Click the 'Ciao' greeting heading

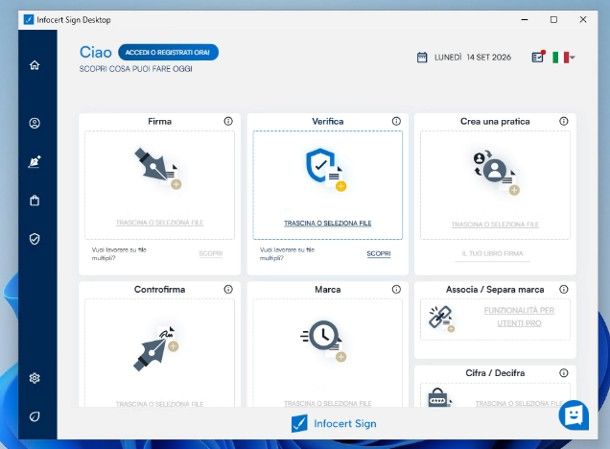pos(95,52)
